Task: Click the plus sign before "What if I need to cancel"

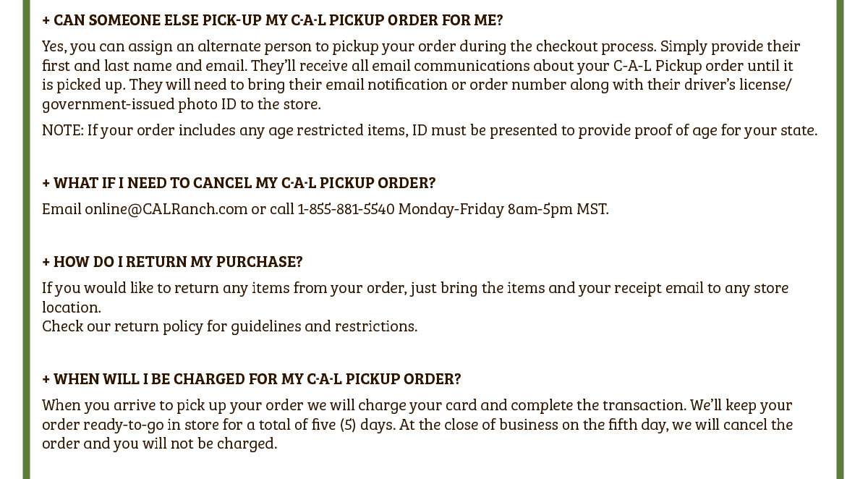Action: [x=46, y=182]
